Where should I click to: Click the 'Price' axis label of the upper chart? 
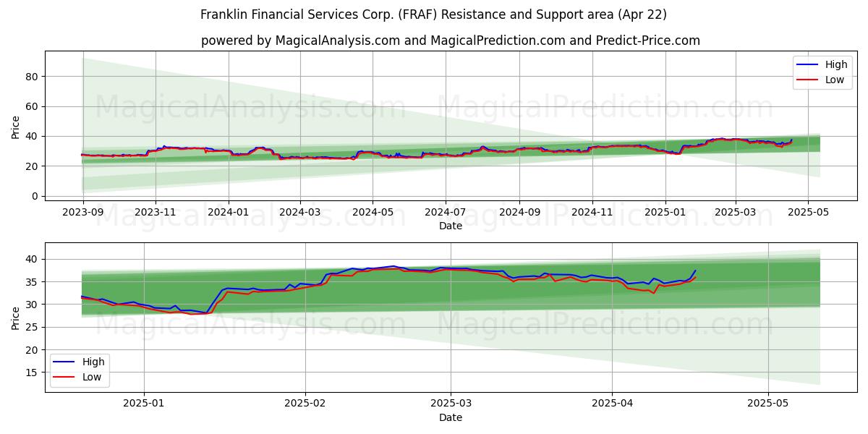(x=16, y=126)
